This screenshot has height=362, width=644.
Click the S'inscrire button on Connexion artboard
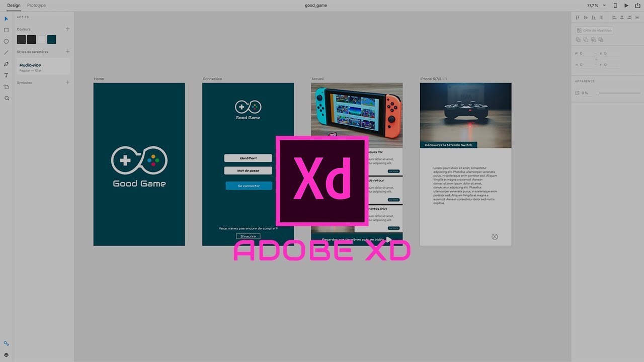tap(248, 236)
